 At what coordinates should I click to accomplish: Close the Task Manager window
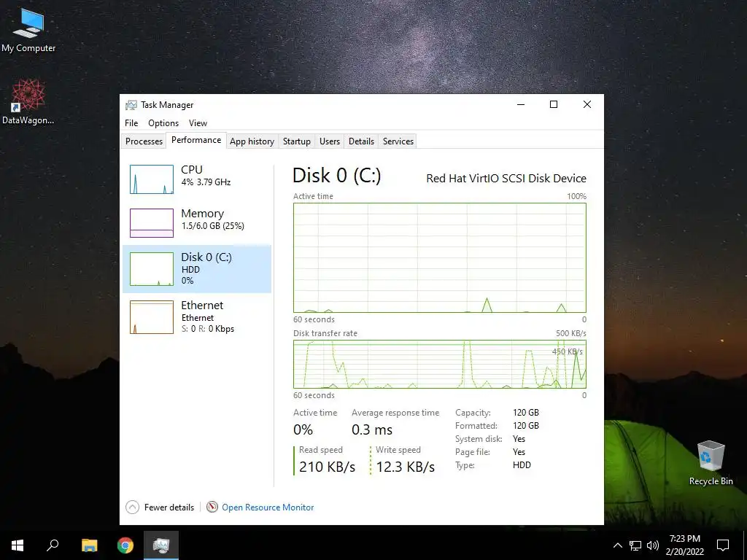pos(587,105)
